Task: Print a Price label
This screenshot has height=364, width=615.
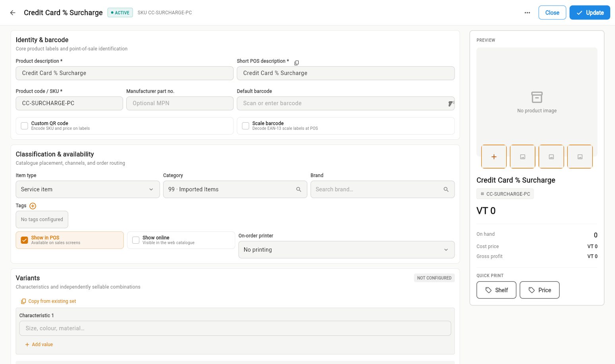Action: 540,290
